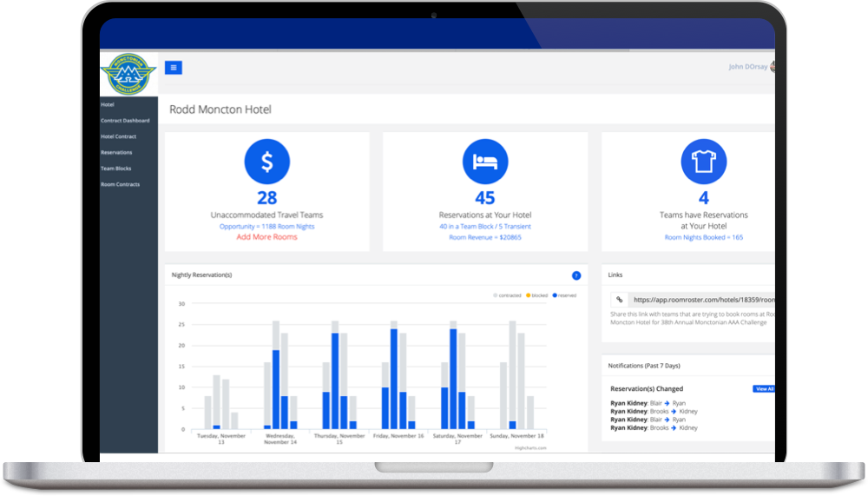Click the hamburger menu toggle button

tap(174, 68)
